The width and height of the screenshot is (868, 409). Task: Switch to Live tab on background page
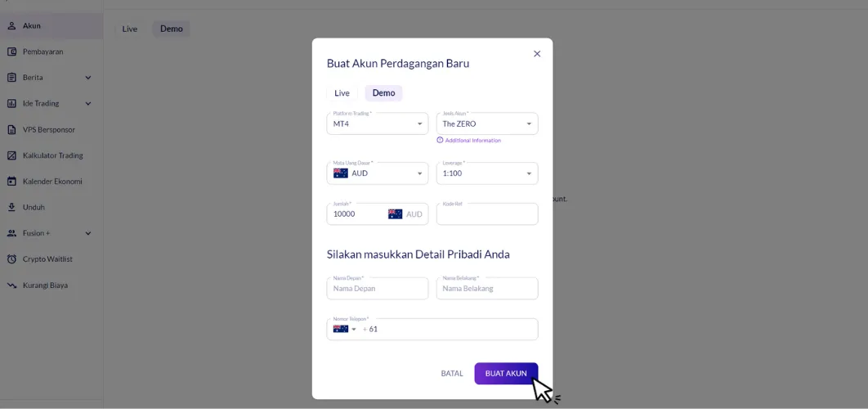tap(129, 29)
